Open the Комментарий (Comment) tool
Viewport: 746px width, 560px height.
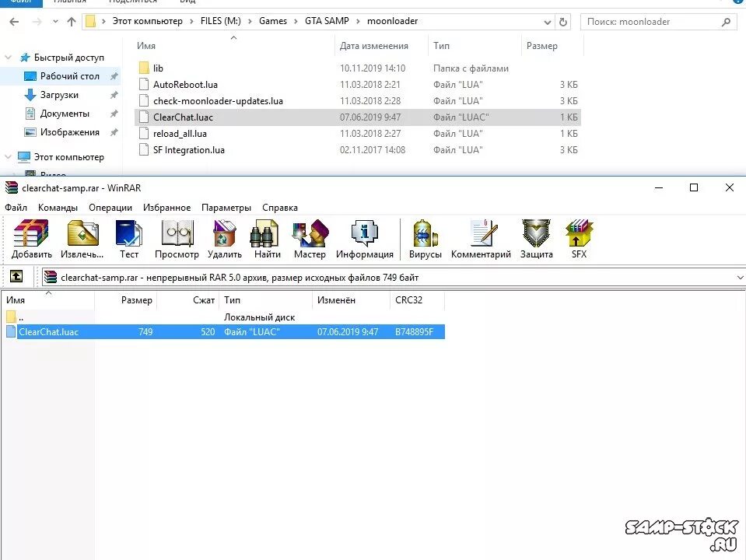pyautogui.click(x=481, y=239)
